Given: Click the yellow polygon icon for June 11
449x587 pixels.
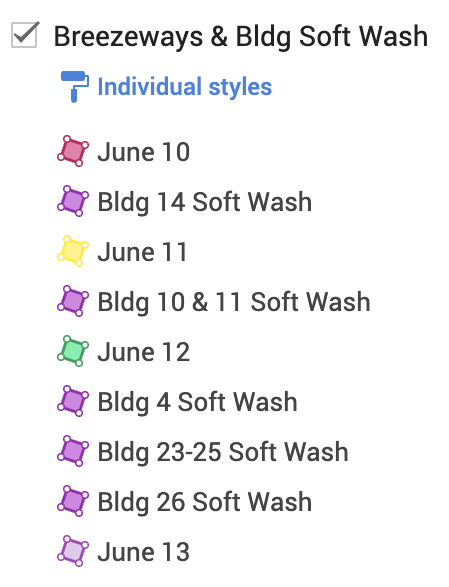Looking at the screenshot, I should 73,251.
